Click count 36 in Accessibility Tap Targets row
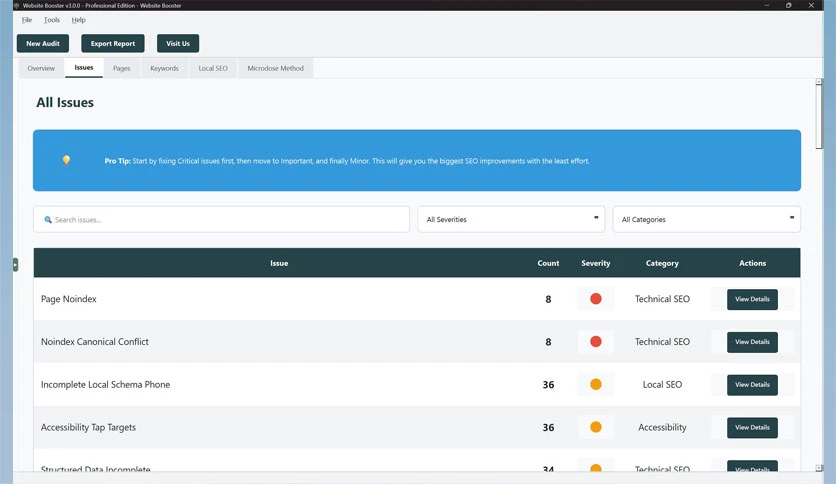 coord(548,427)
